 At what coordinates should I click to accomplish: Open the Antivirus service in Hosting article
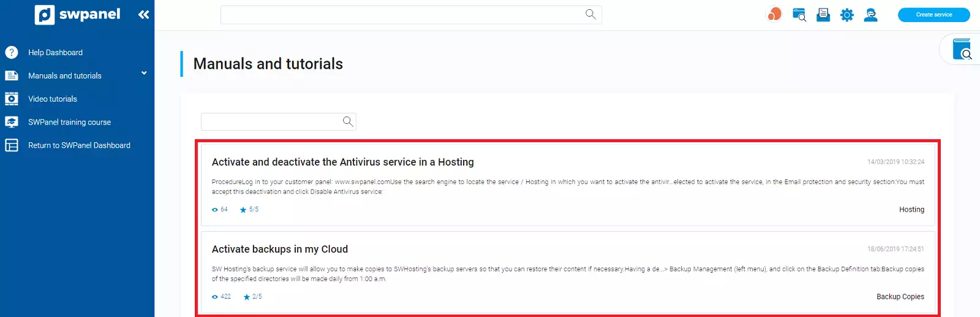click(x=342, y=162)
